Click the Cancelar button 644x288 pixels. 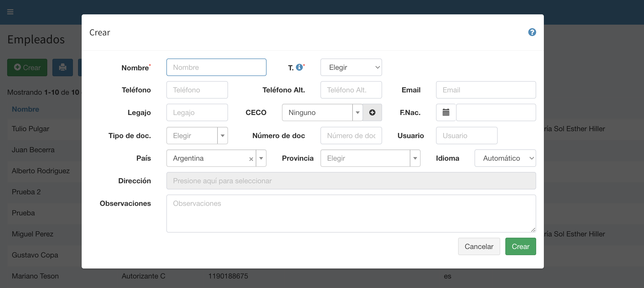pos(479,246)
